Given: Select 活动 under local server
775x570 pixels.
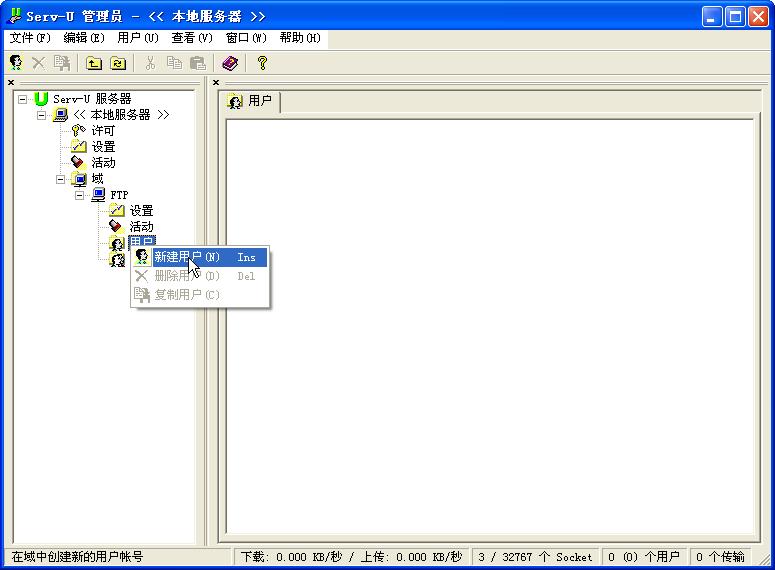Looking at the screenshot, I should 103,163.
